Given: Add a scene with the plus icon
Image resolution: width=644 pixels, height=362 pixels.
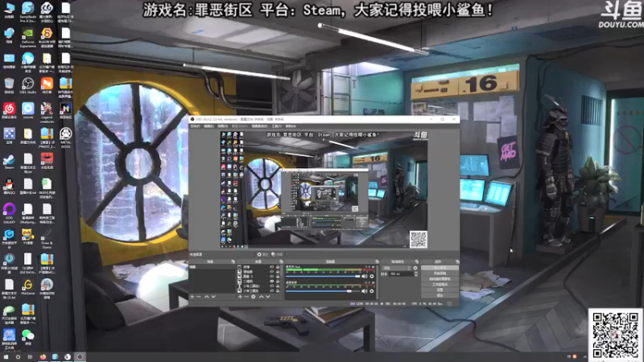Looking at the screenshot, I should [x=192, y=296].
